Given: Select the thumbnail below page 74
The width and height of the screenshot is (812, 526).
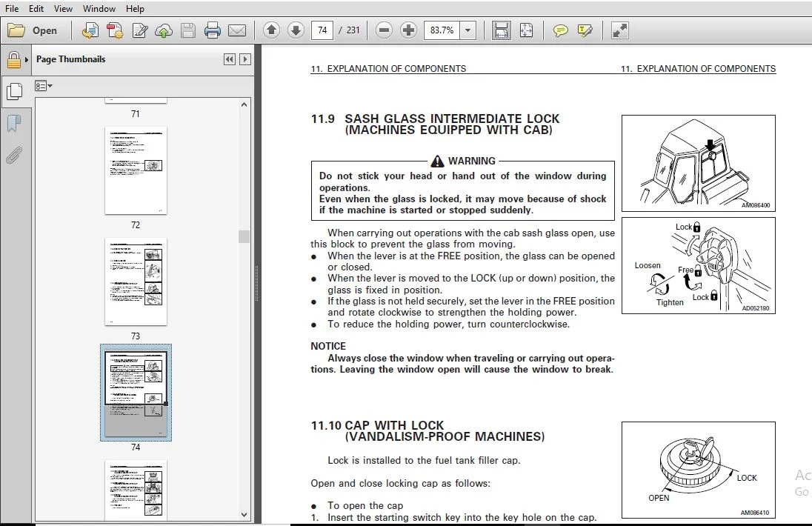Looking at the screenshot, I should coord(136,489).
